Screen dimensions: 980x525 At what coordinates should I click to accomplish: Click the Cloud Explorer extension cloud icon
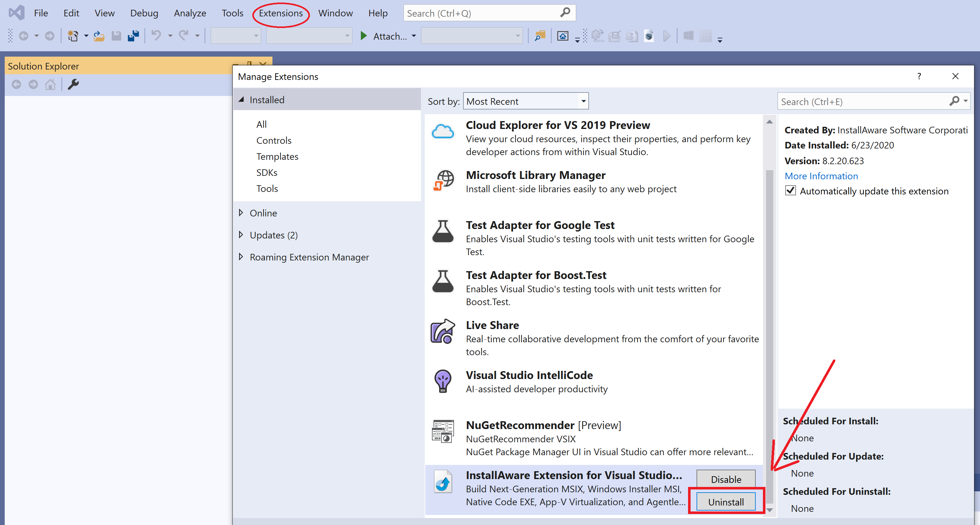coord(442,131)
